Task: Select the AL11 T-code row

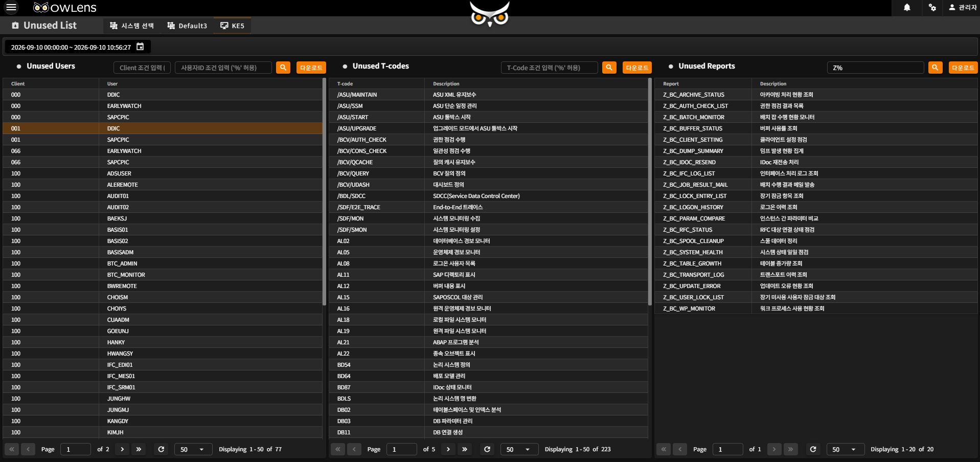Action: point(488,275)
